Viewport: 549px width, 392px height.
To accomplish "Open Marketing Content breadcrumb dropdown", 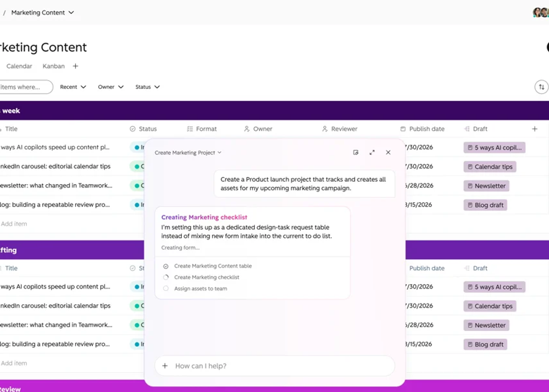I will pyautogui.click(x=42, y=13).
